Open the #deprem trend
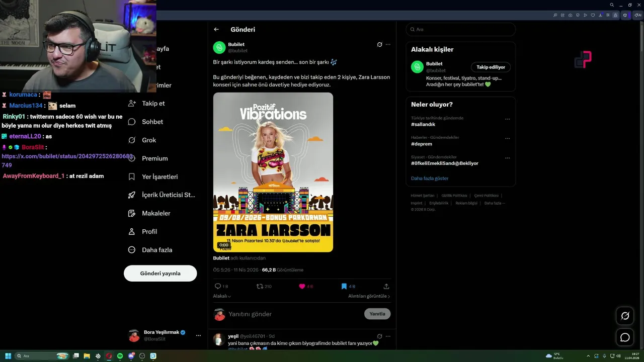 422,144
